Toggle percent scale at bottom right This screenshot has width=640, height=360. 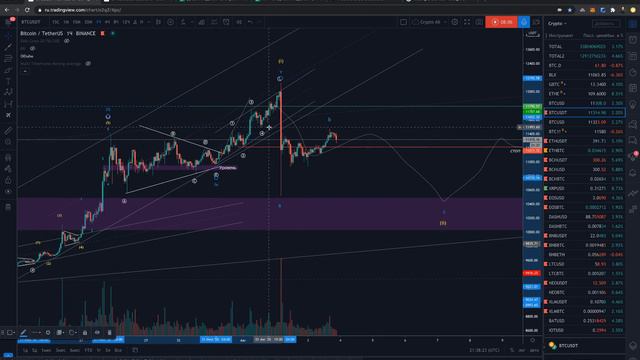click(x=512, y=350)
